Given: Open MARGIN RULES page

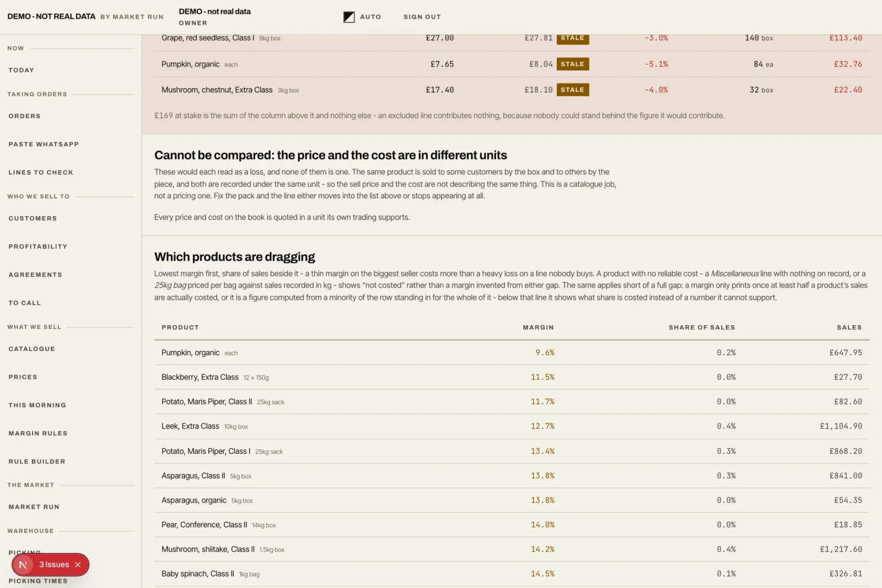Looking at the screenshot, I should click(x=38, y=434).
